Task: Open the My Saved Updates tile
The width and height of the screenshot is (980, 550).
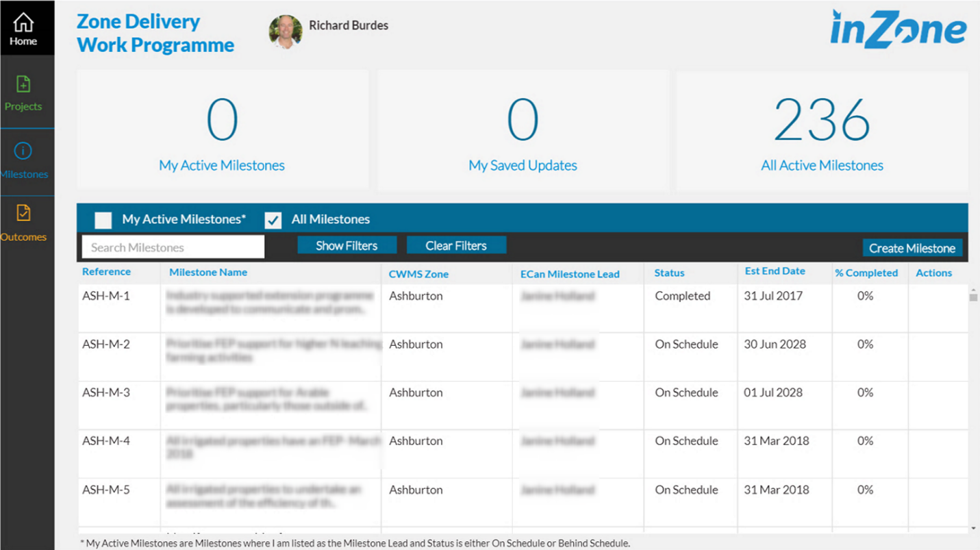Action: click(523, 130)
